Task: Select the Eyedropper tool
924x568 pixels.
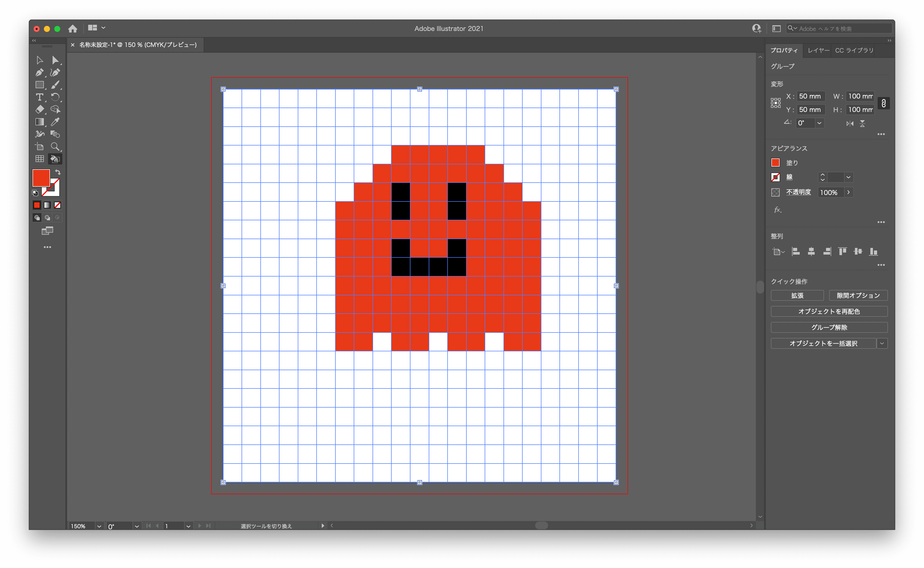Action: (55, 122)
